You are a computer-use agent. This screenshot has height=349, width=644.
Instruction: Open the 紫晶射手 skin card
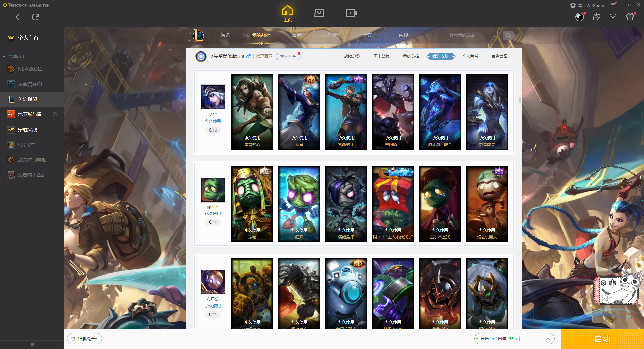pos(346,112)
